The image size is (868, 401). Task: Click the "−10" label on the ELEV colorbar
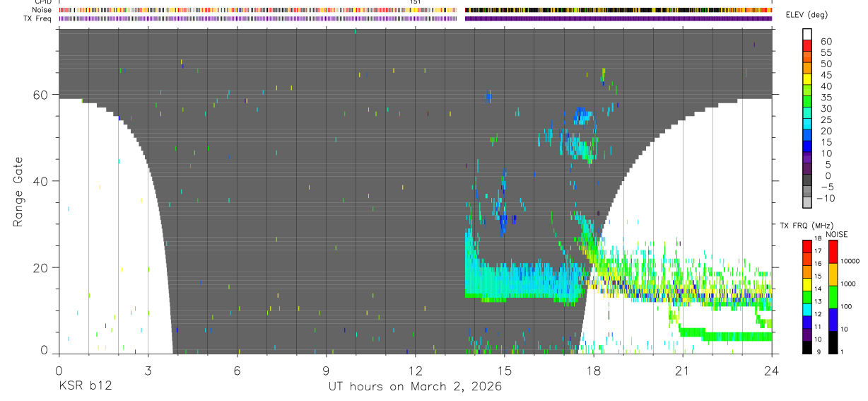point(825,198)
